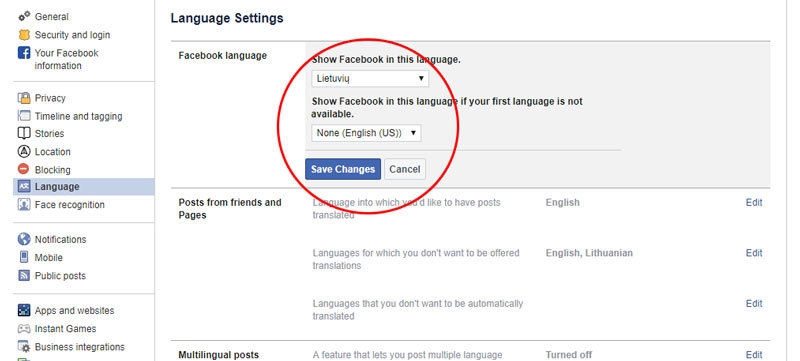Click the English, Lithuanian value text
800x361 pixels.
tap(589, 253)
